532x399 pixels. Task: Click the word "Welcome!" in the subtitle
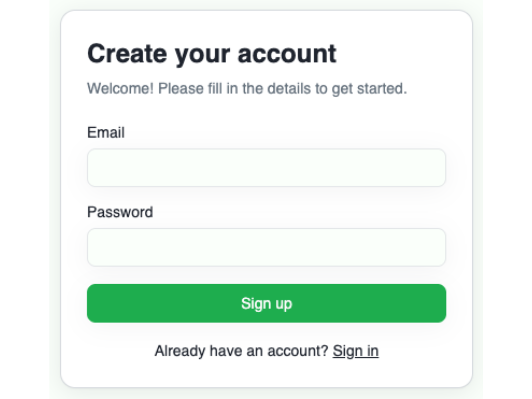[x=120, y=88]
